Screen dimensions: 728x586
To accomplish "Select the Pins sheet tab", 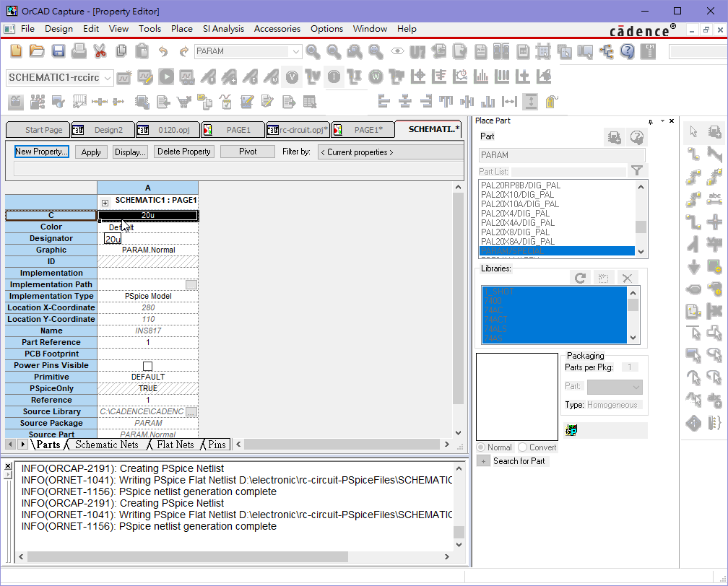I will [217, 445].
